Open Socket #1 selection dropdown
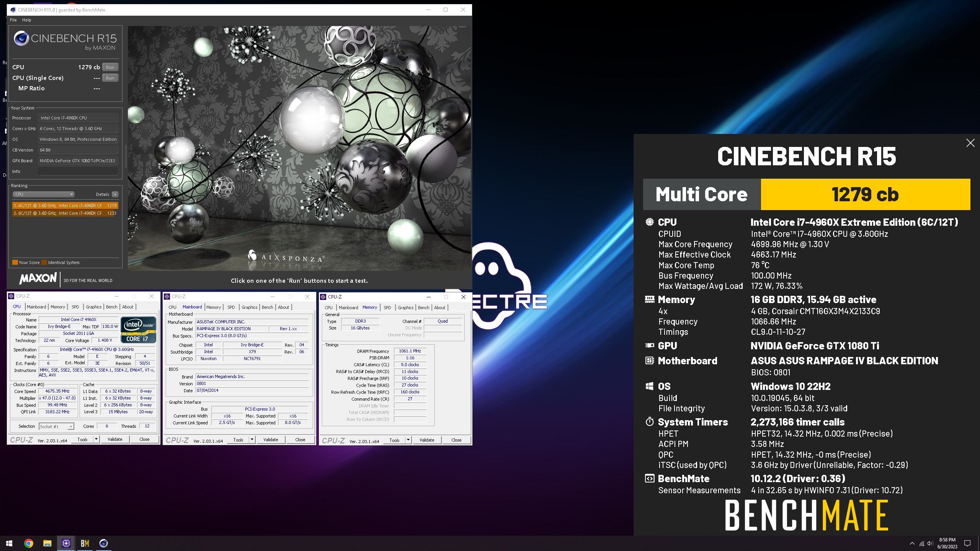The height and width of the screenshot is (551, 980). [x=56, y=426]
